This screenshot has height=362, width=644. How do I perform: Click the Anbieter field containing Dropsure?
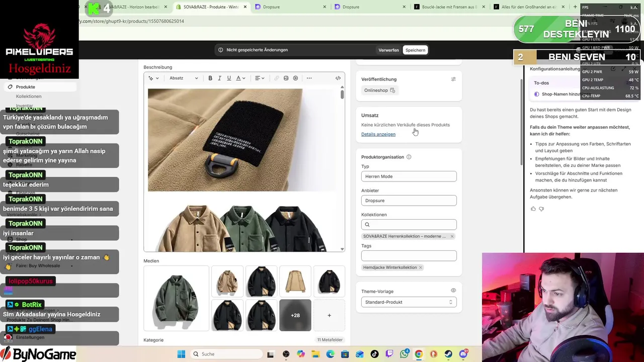pyautogui.click(x=409, y=201)
